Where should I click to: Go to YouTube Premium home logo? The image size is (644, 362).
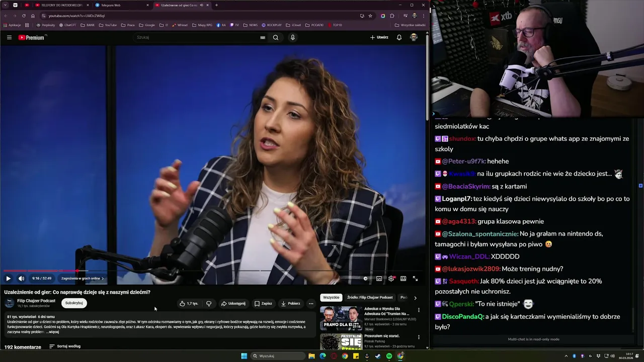point(31,37)
